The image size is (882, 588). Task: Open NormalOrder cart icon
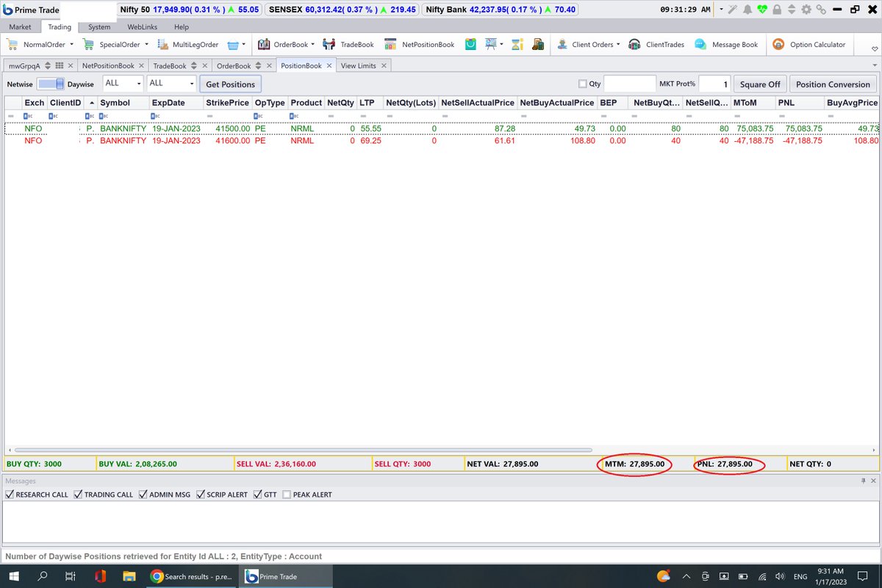click(12, 45)
